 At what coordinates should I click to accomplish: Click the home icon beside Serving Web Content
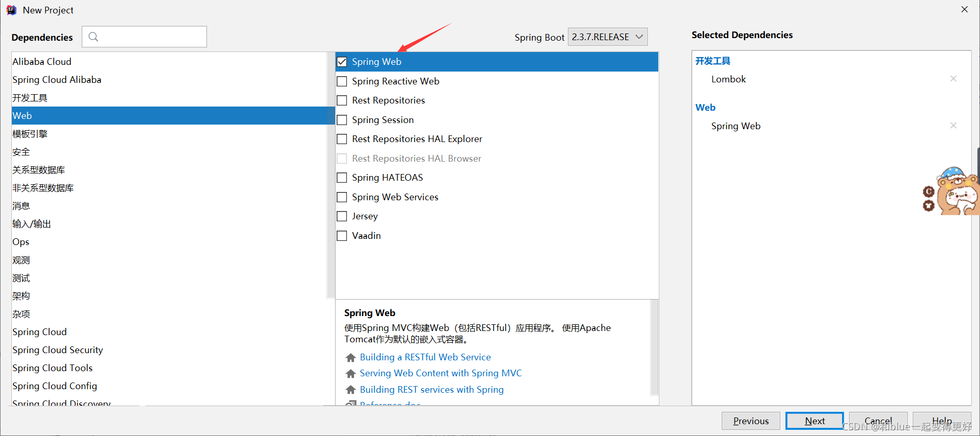[x=351, y=373]
